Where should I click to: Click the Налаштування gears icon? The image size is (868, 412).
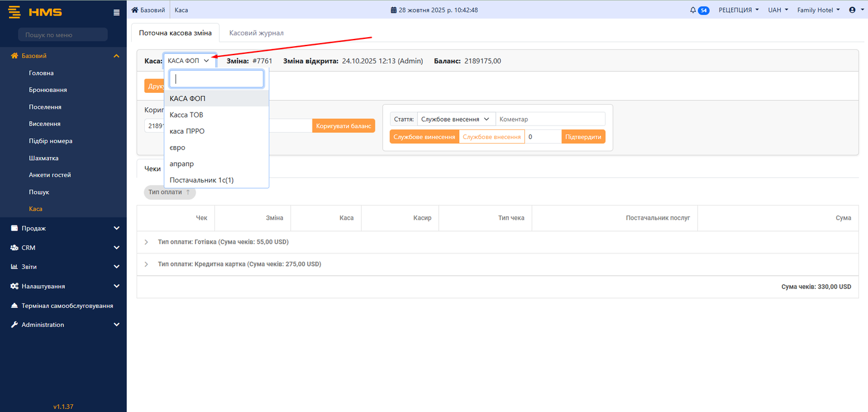(14, 286)
